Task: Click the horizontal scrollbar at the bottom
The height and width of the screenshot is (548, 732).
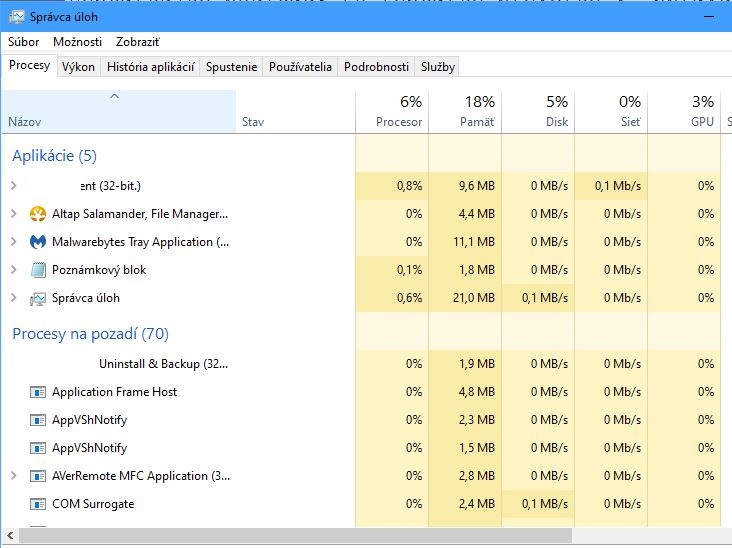Action: pos(300,538)
